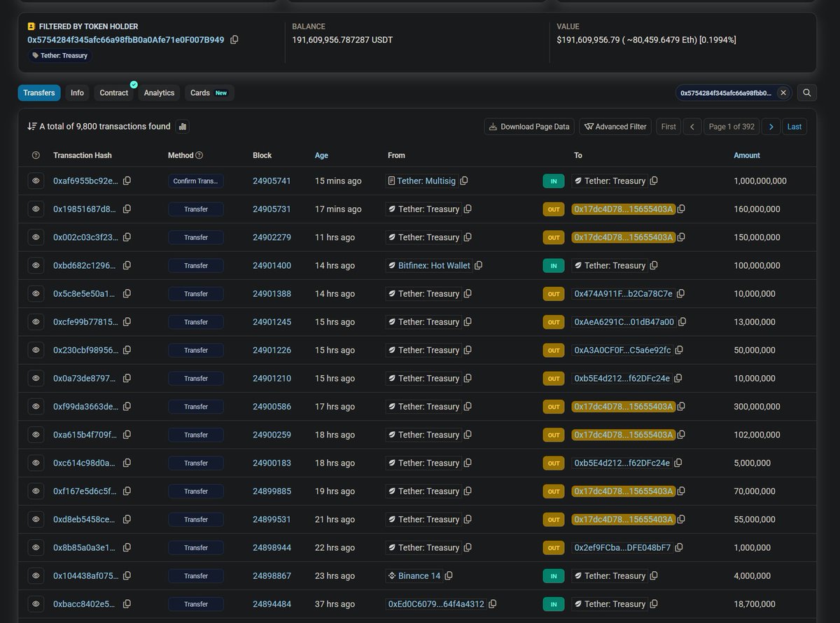Open the token holder address 0x5754284f...B949 link
Screen dimensions: 840x623
tap(126, 40)
